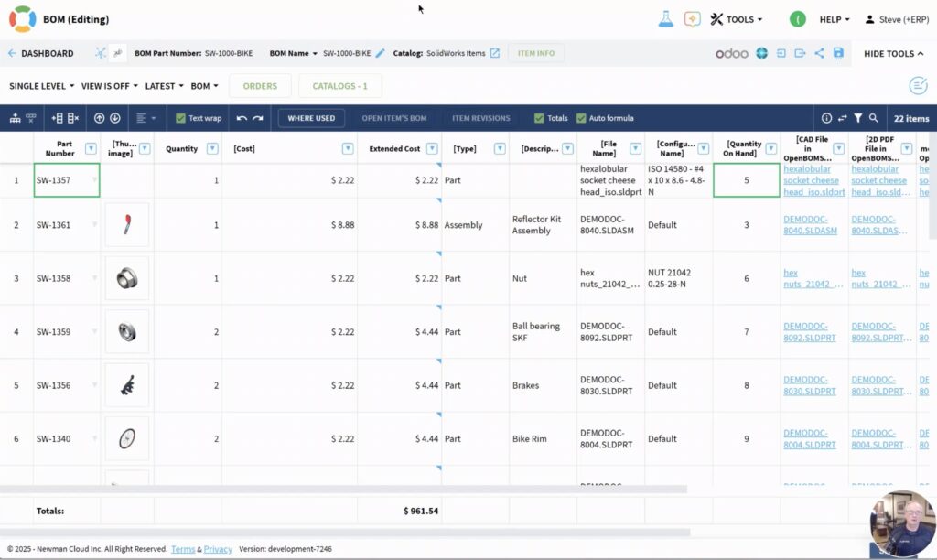Open search with magnifier icon
Image resolution: width=937 pixels, height=560 pixels.
[874, 118]
